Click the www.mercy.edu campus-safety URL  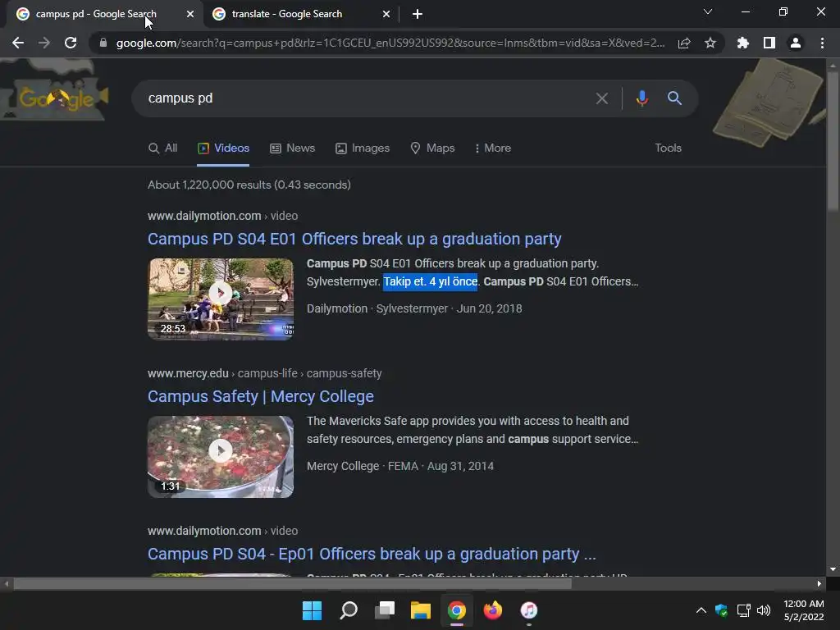(x=265, y=373)
